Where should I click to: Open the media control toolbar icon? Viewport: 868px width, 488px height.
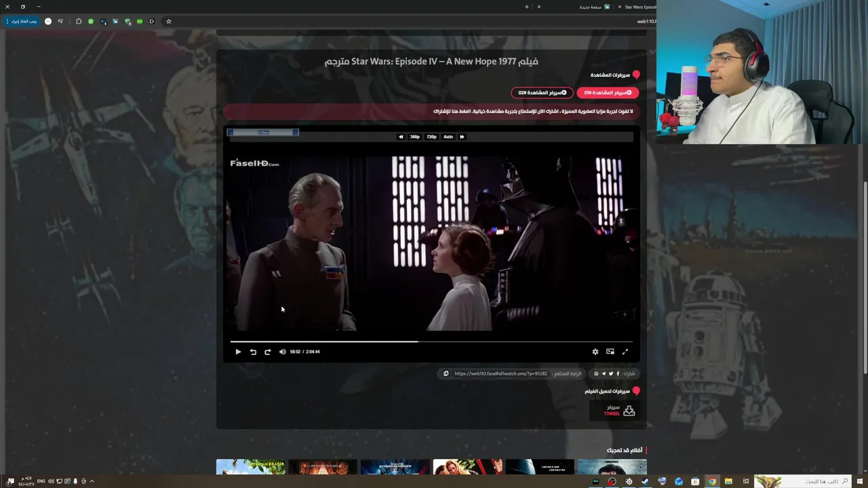coord(60,21)
